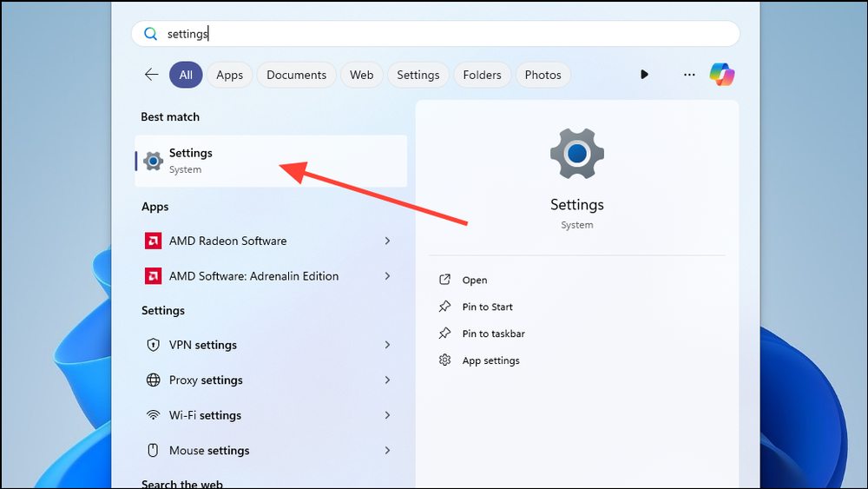The image size is (868, 489).
Task: Click the pin icon beside Pin to Start
Action: tap(444, 307)
